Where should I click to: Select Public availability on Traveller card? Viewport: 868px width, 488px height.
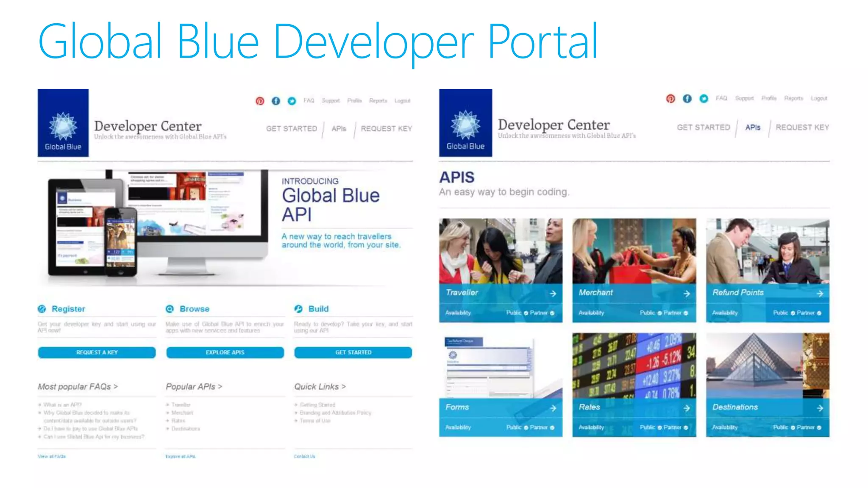526,313
